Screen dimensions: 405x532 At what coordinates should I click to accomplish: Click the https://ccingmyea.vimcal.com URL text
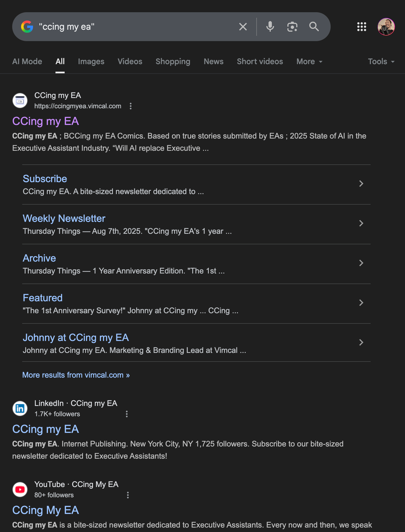click(78, 106)
